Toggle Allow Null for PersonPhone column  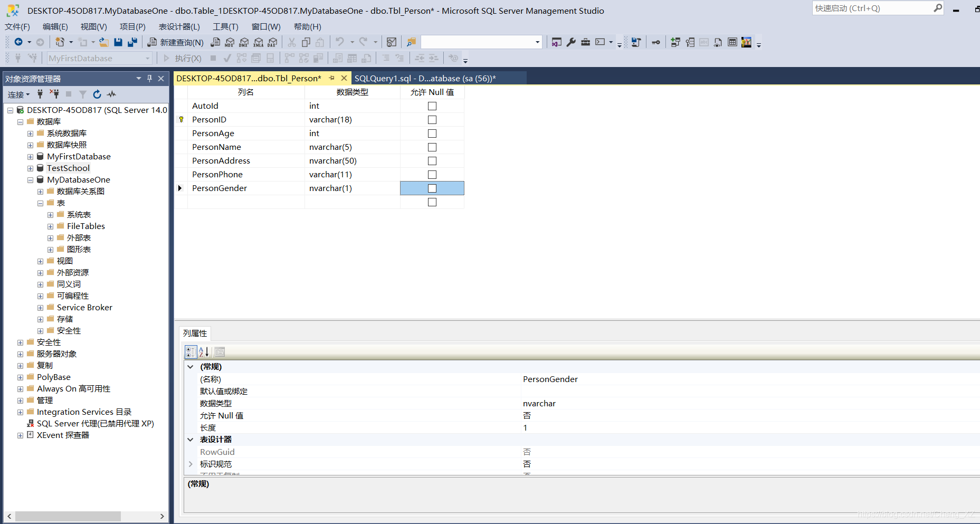(x=432, y=175)
